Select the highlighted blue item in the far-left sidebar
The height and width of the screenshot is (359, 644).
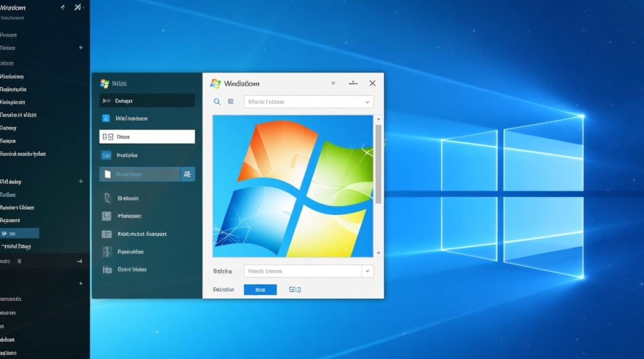[19, 234]
